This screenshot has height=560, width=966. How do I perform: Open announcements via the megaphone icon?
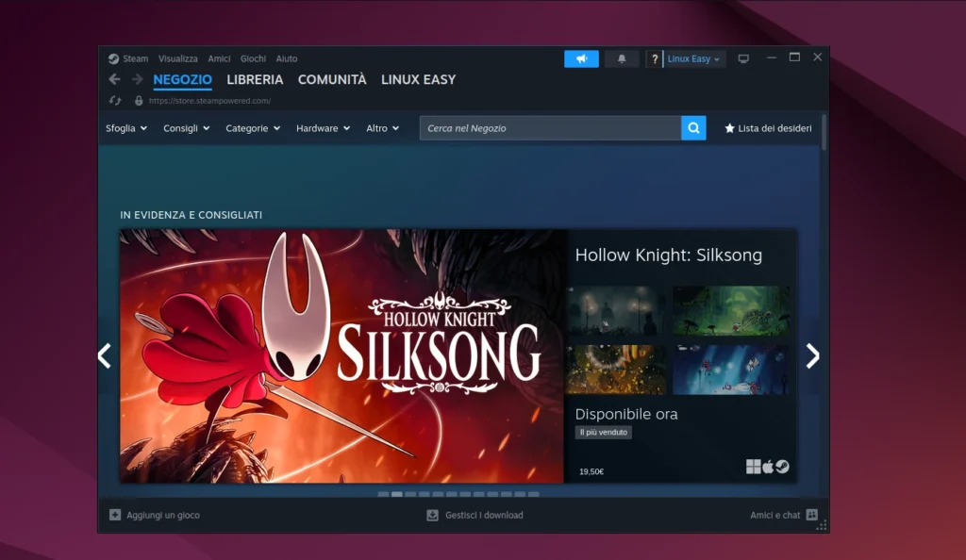pos(581,58)
